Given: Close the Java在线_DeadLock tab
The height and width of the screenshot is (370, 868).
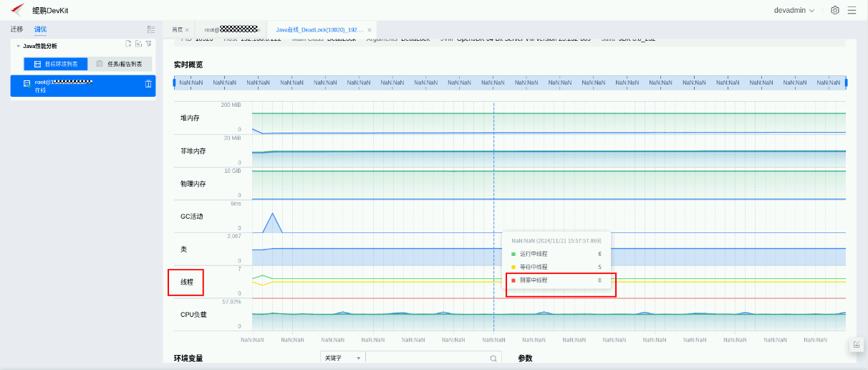Looking at the screenshot, I should (370, 30).
